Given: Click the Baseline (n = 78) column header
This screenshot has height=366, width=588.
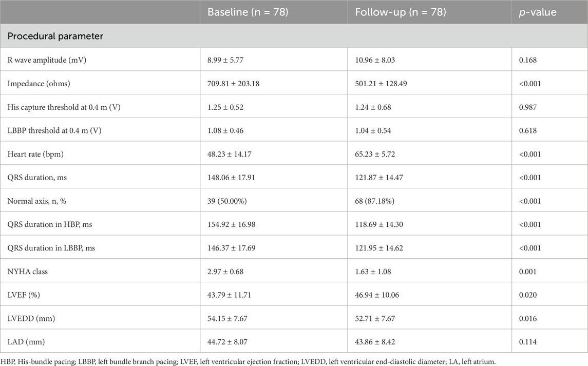Looking at the screenshot, I should [x=248, y=12].
